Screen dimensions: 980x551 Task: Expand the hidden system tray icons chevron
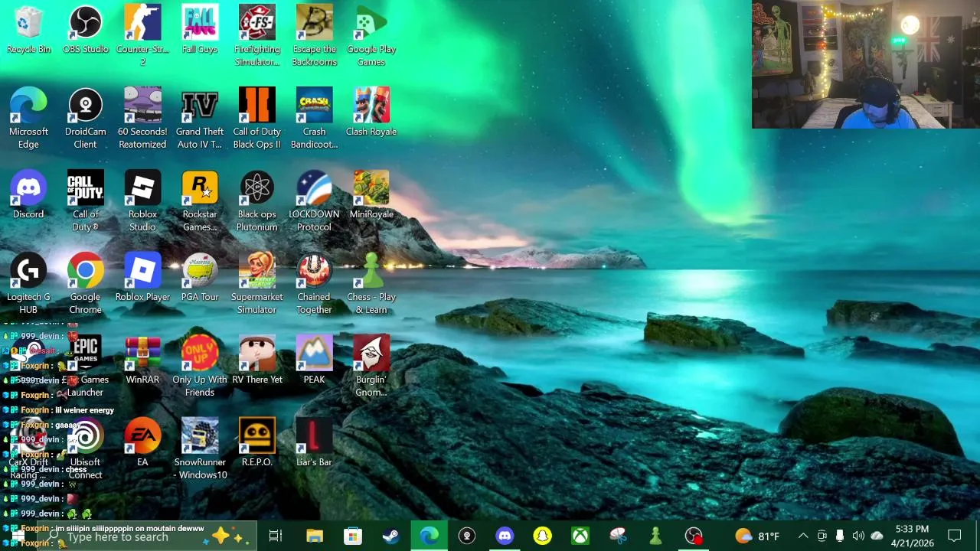click(803, 536)
